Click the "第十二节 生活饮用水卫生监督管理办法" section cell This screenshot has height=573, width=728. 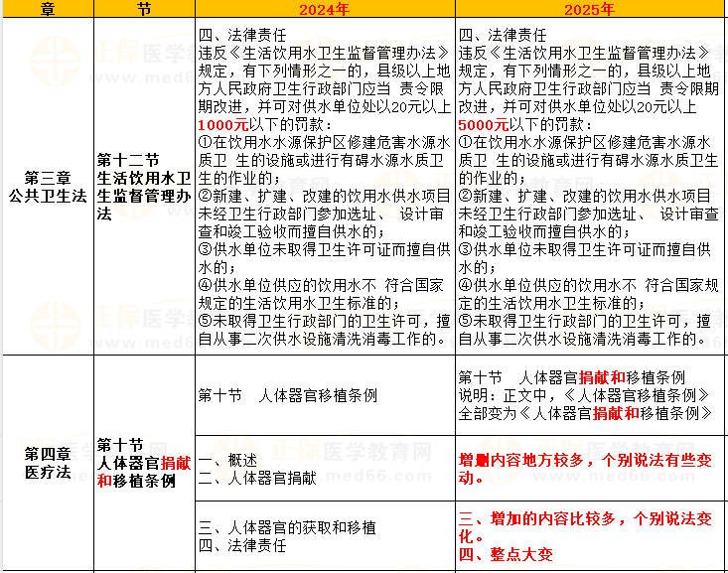144,187
